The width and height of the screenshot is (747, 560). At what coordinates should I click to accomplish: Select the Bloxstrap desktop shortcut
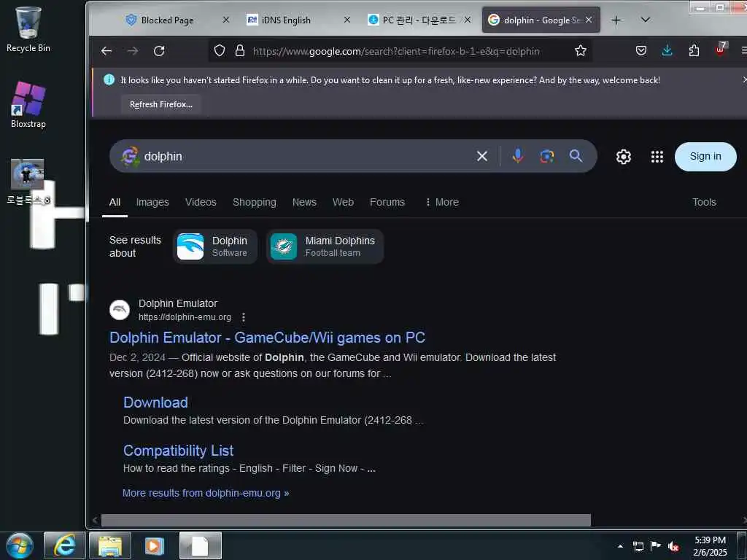(28, 105)
